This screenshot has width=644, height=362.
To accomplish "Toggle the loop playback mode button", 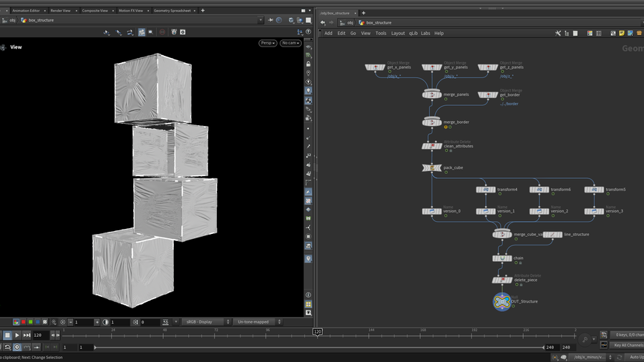I will pos(7,347).
